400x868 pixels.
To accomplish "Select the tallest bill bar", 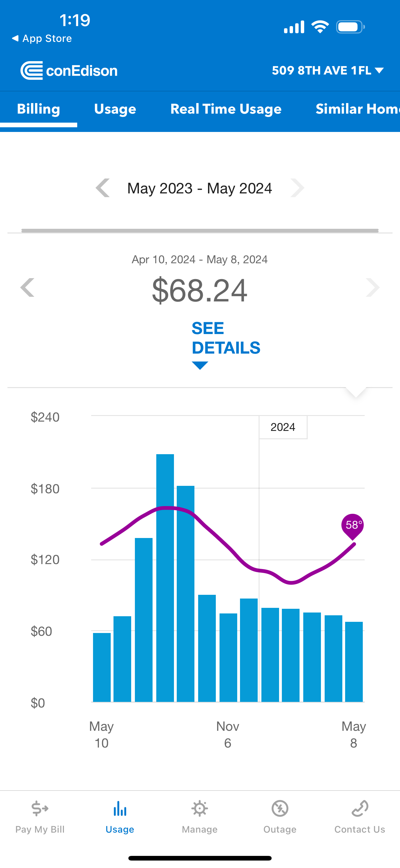I will [x=165, y=577].
